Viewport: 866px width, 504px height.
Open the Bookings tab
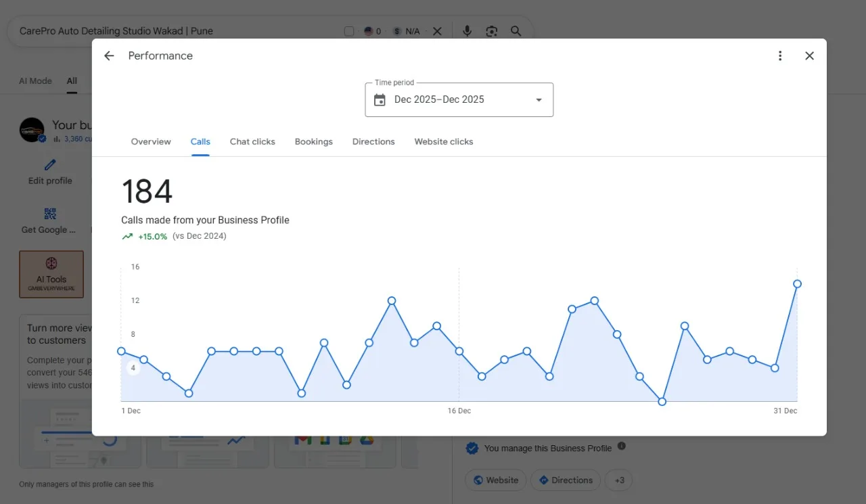point(314,141)
